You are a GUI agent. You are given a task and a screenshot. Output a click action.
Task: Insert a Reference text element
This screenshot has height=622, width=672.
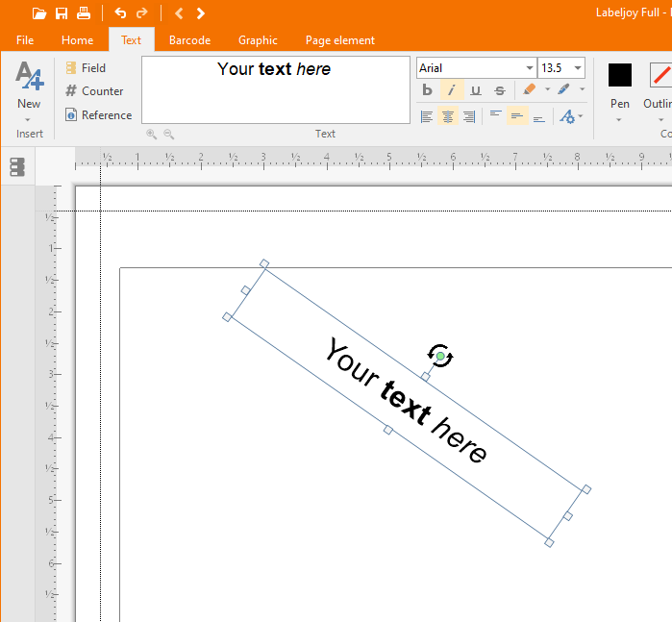[x=98, y=115]
